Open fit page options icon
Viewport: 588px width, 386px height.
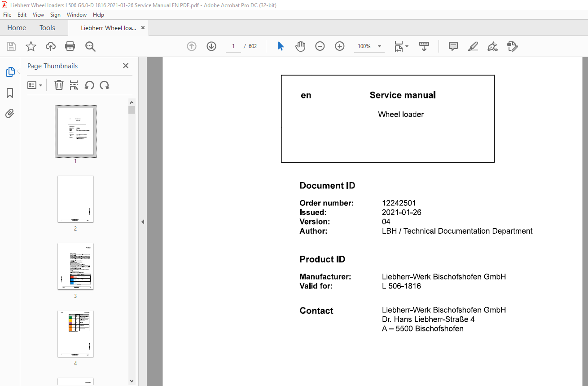point(399,46)
